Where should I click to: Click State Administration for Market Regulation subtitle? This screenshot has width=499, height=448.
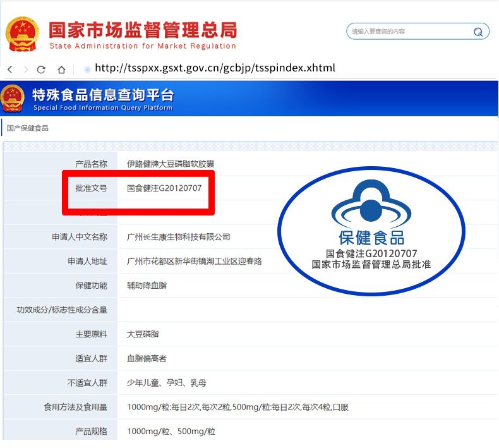point(143,46)
